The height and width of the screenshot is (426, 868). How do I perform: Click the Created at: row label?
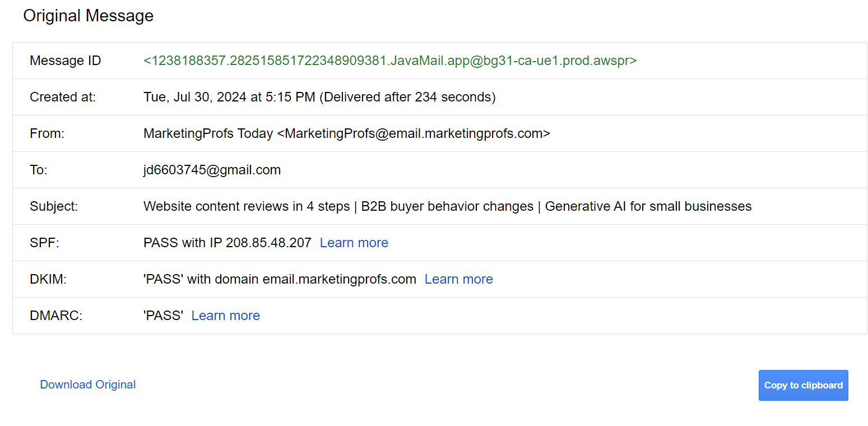tap(63, 97)
